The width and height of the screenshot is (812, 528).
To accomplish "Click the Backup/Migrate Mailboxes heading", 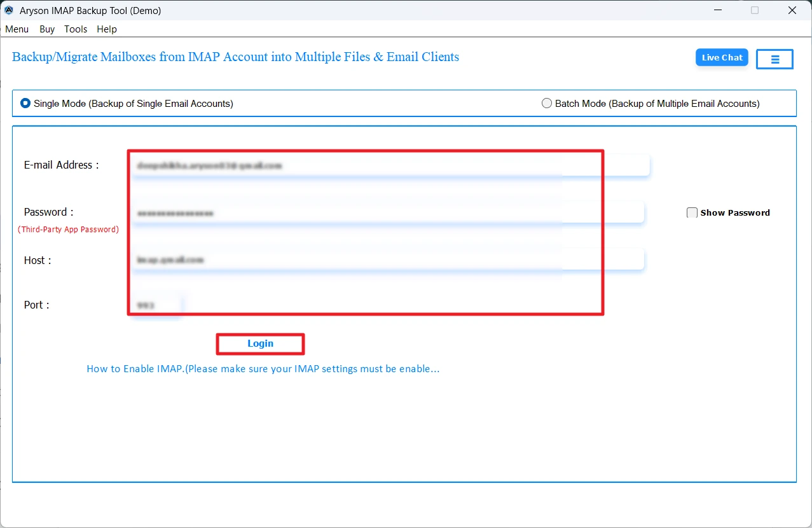I will click(x=235, y=57).
